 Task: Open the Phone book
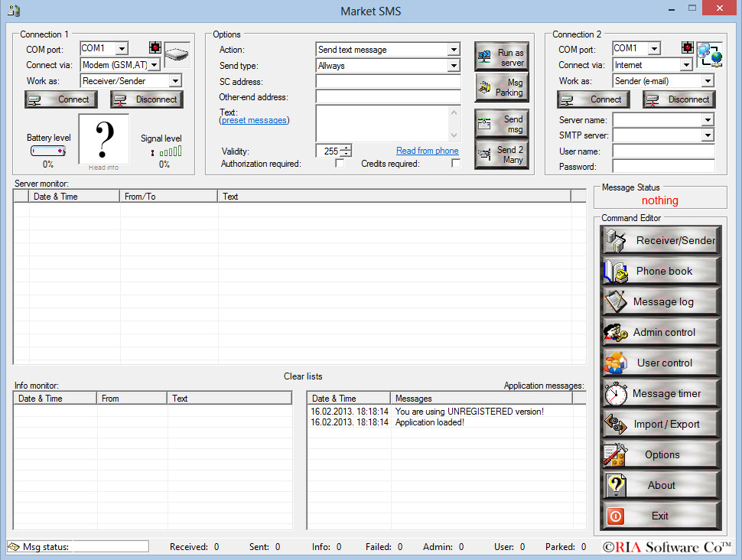pyautogui.click(x=659, y=270)
